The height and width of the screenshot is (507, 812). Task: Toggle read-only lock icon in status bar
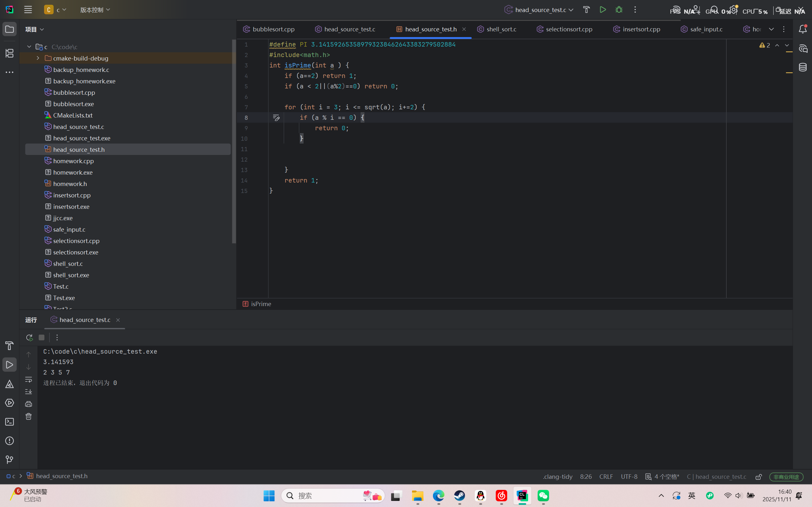[x=759, y=477]
